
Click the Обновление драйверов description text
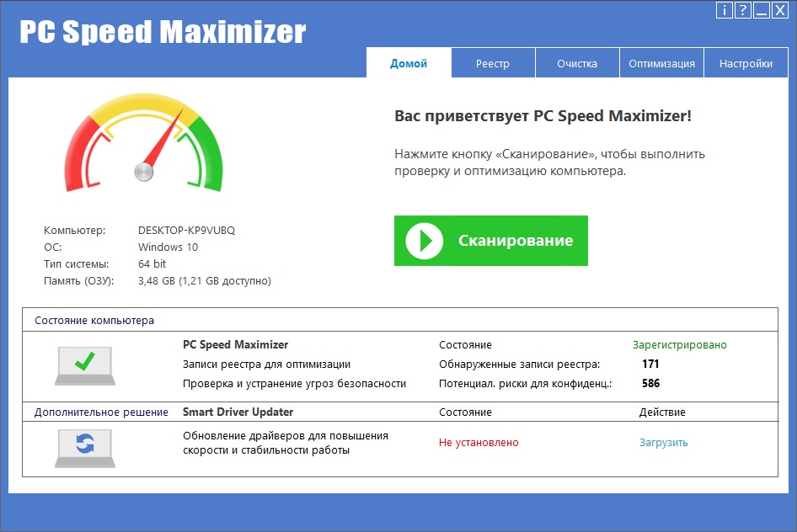tap(286, 443)
